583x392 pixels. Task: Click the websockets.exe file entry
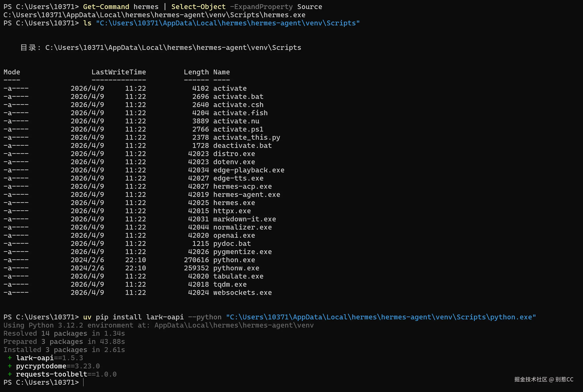pyautogui.click(x=242, y=292)
